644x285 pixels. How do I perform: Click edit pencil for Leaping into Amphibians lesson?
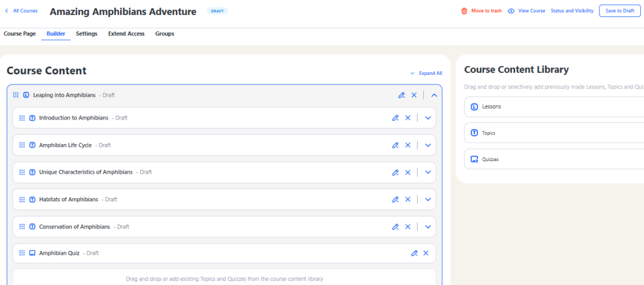click(402, 95)
